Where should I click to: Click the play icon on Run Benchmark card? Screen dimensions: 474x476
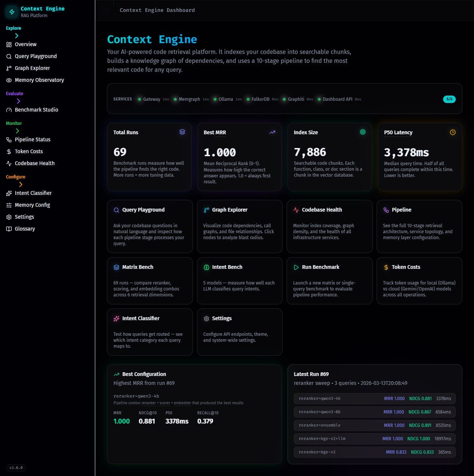(296, 267)
